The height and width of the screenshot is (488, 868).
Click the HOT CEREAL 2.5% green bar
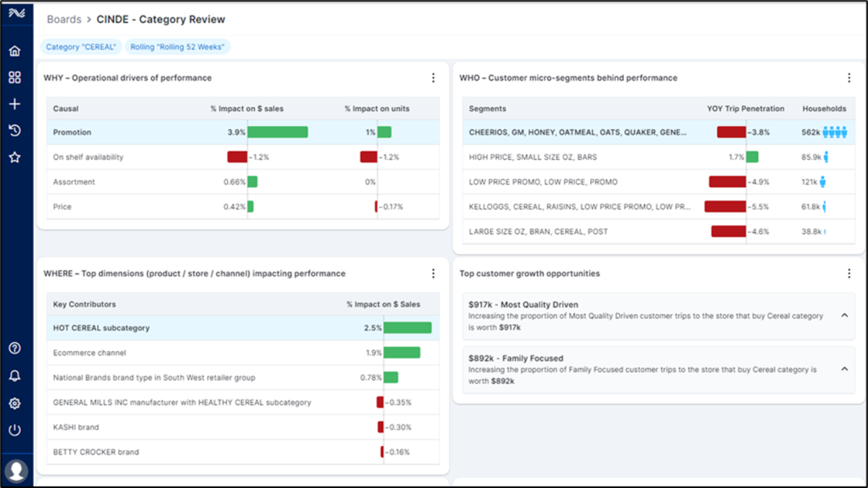tap(408, 328)
